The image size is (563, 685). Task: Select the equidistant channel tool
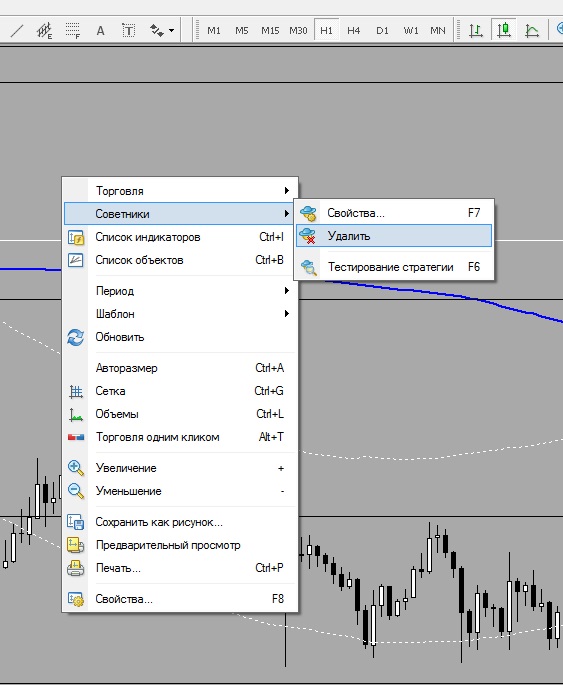tap(44, 31)
